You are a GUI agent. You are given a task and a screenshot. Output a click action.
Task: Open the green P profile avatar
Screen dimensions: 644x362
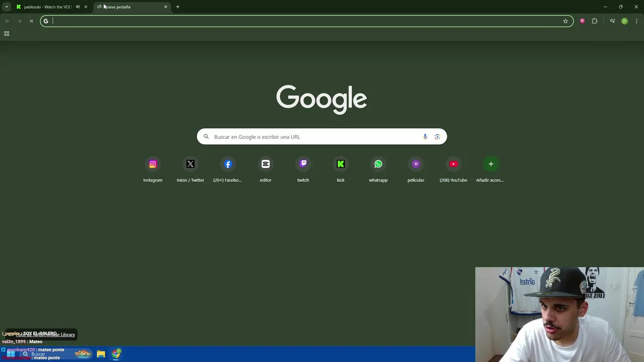(x=624, y=21)
